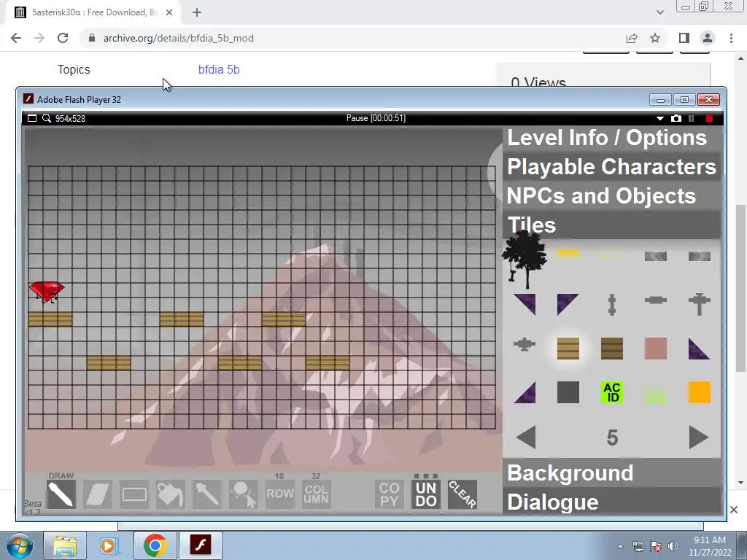Select the Draw pencil tool
747x560 pixels.
[x=61, y=495]
